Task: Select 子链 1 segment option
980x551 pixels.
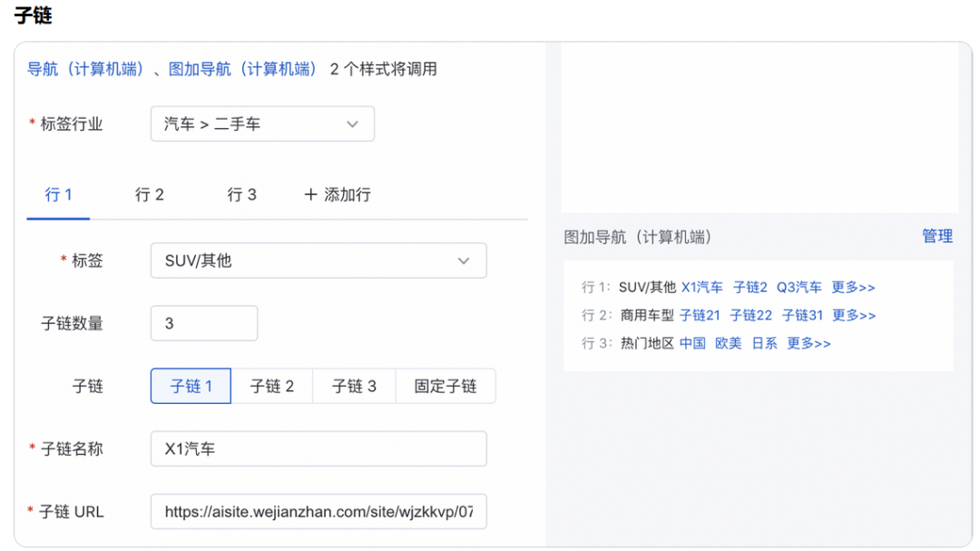Action: click(x=191, y=386)
